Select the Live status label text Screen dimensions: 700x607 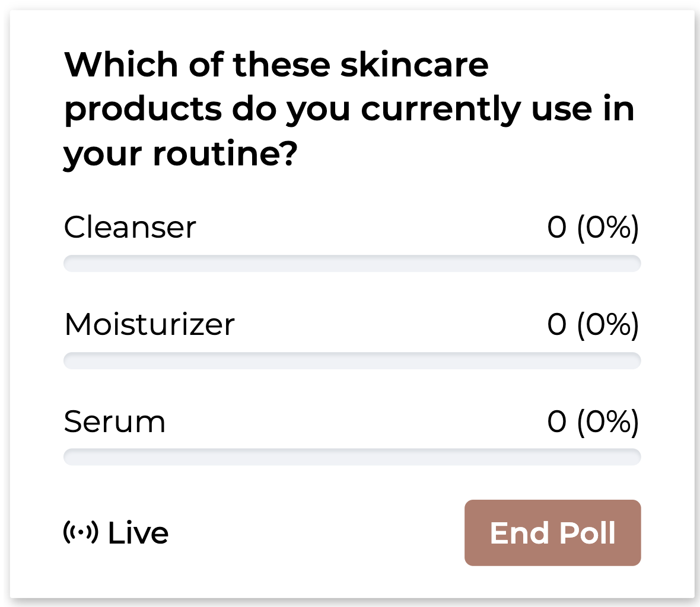(x=138, y=533)
